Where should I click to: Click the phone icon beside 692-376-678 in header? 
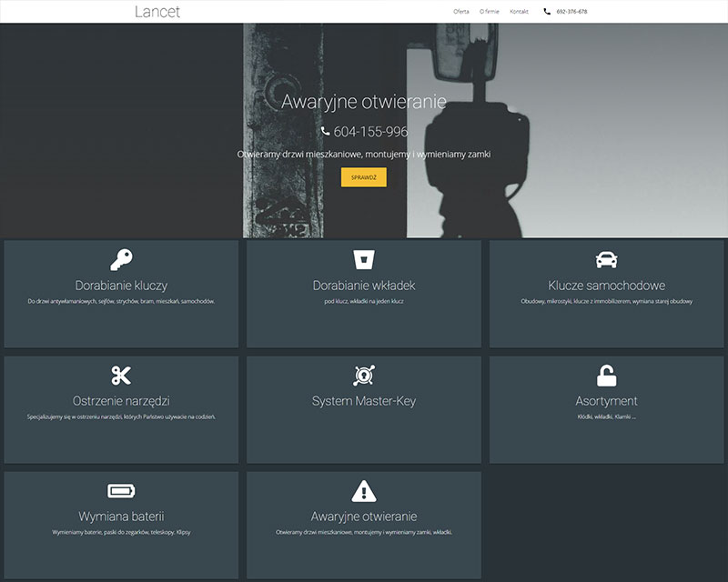coord(546,12)
